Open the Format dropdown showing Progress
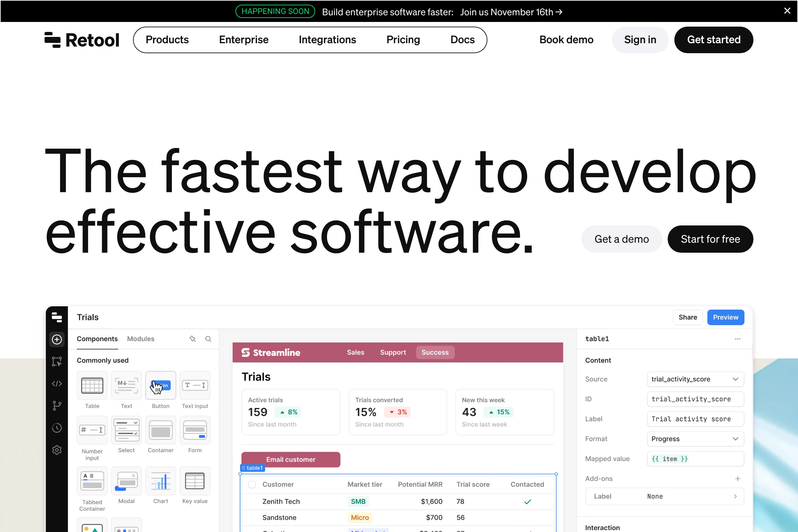Screen dimensions: 798x532 point(695,439)
